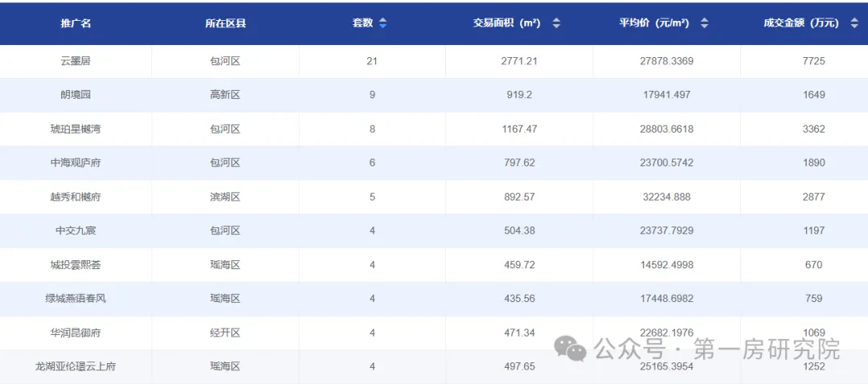Open 中海观庐府 entry
The height and width of the screenshot is (384, 868).
76,162
